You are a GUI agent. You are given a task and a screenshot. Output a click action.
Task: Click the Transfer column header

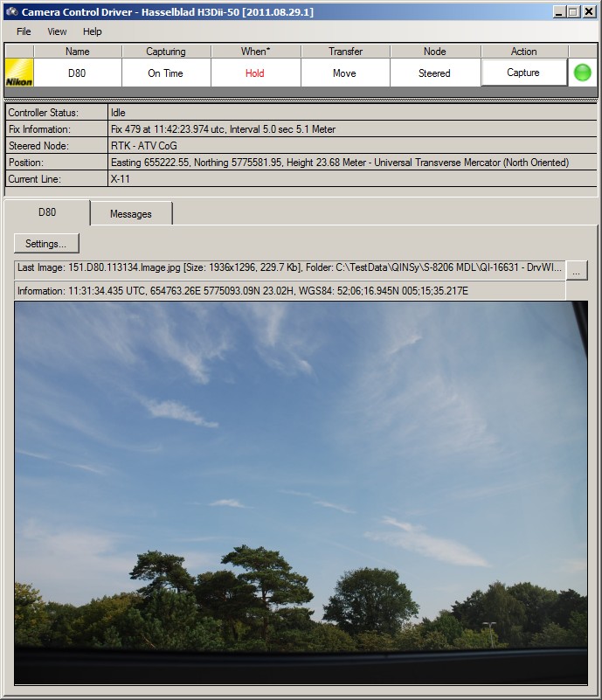pyautogui.click(x=345, y=52)
